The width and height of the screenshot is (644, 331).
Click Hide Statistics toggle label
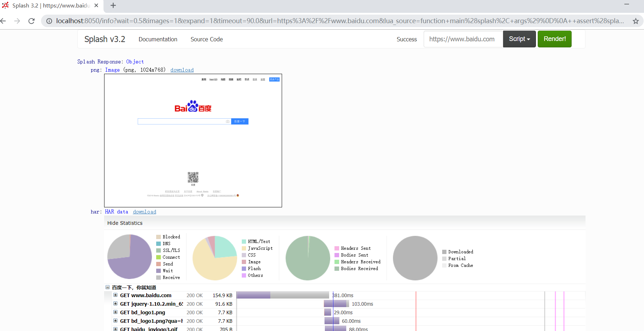click(x=125, y=223)
